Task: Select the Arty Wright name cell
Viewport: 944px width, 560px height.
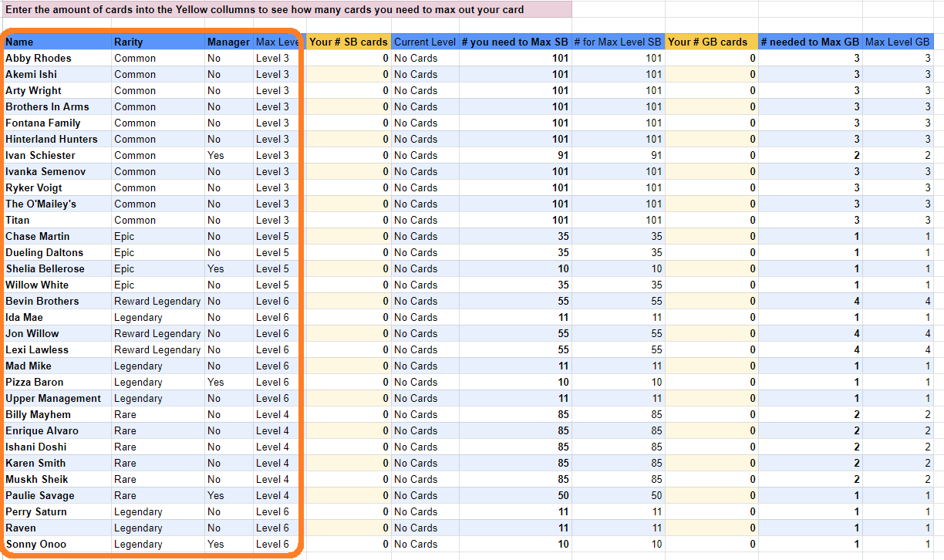Action: 58,90
